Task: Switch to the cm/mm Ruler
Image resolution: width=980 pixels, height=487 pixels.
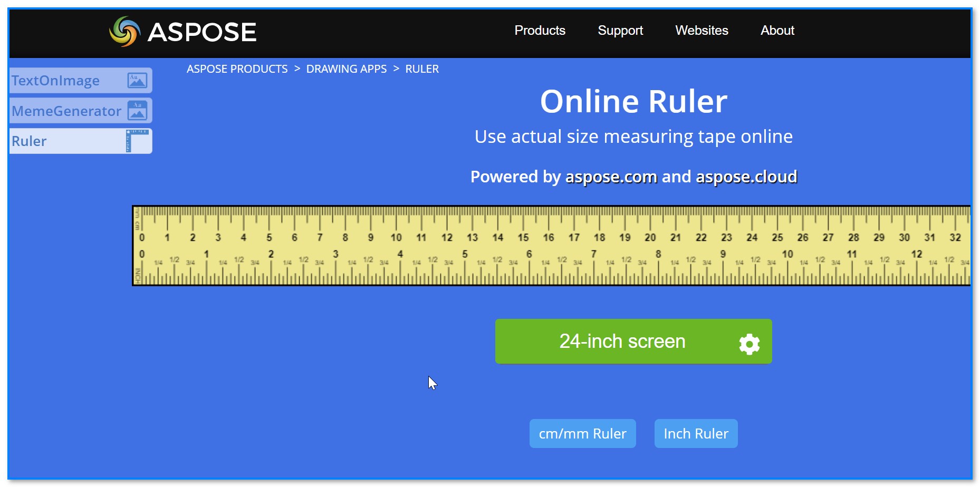Action: 582,433
